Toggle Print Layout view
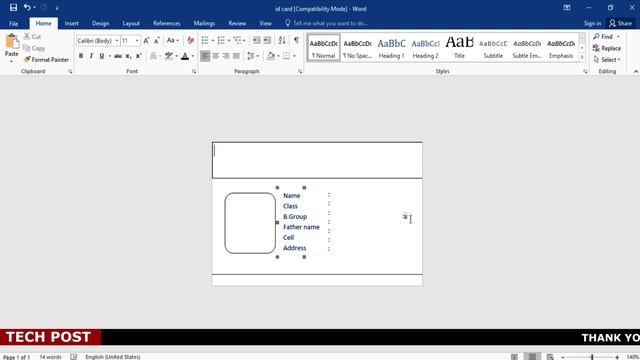Image resolution: width=640 pixels, height=360 pixels. coord(532,357)
